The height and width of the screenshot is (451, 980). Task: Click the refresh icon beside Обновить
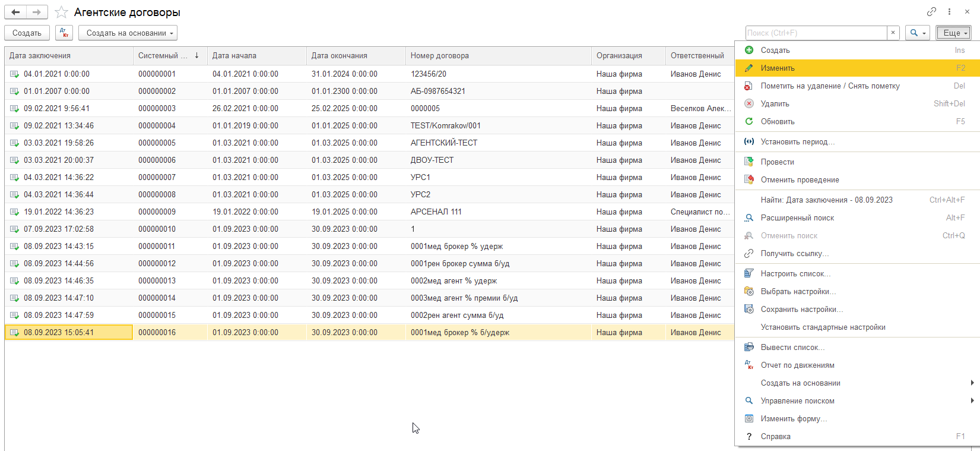(749, 121)
